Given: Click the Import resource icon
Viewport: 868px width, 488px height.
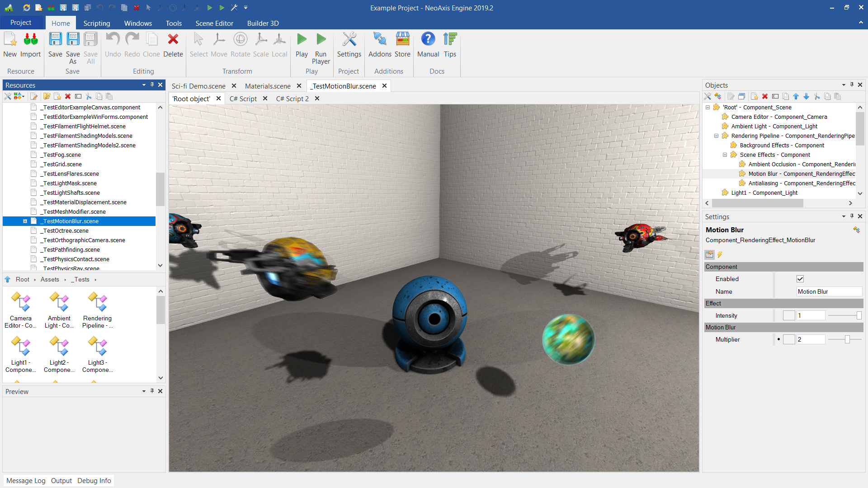Looking at the screenshot, I should 30,40.
